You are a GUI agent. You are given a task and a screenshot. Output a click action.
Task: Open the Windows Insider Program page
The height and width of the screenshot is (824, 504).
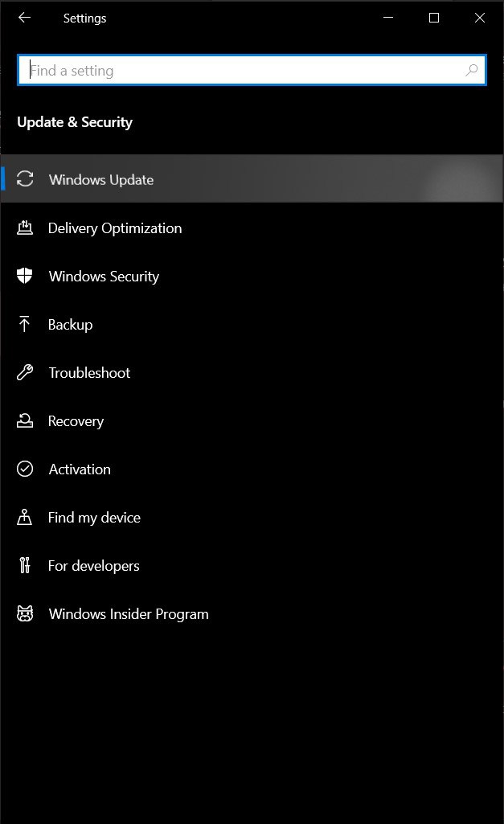pyautogui.click(x=252, y=614)
